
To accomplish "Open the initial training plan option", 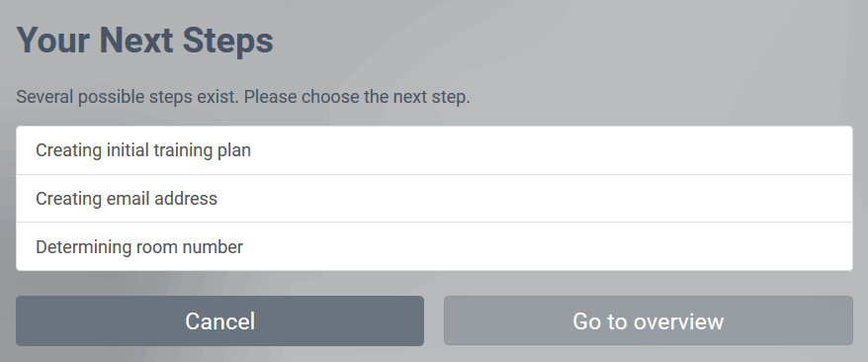I will tap(434, 150).
